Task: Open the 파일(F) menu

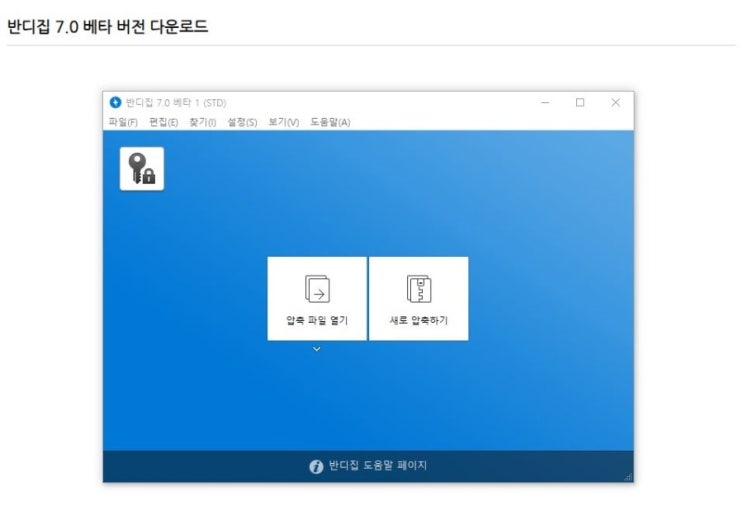Action: coord(123,122)
